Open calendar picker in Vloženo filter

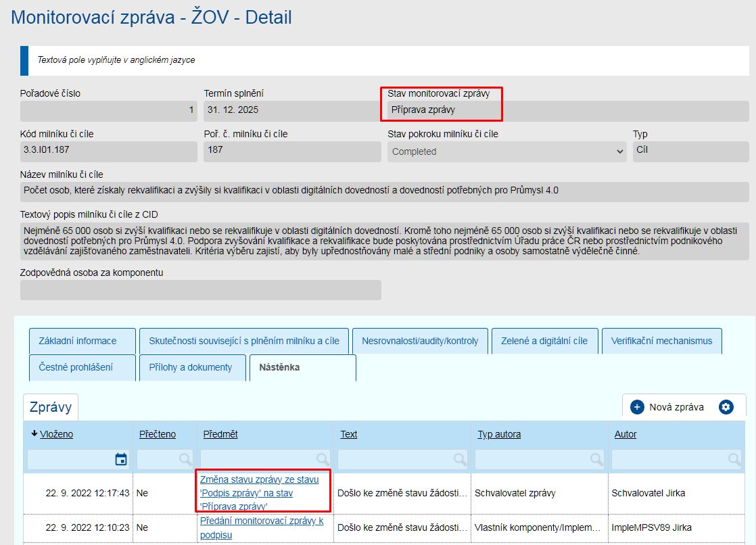click(x=121, y=460)
